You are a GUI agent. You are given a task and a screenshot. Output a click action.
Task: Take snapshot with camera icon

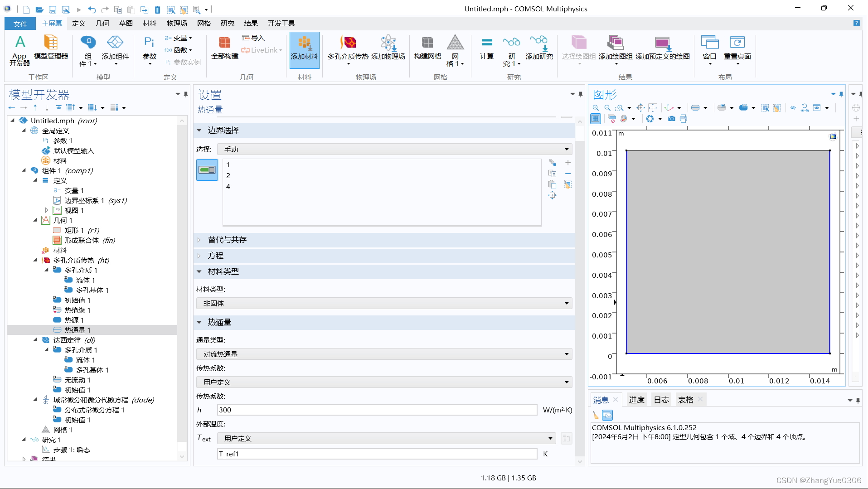672,119
